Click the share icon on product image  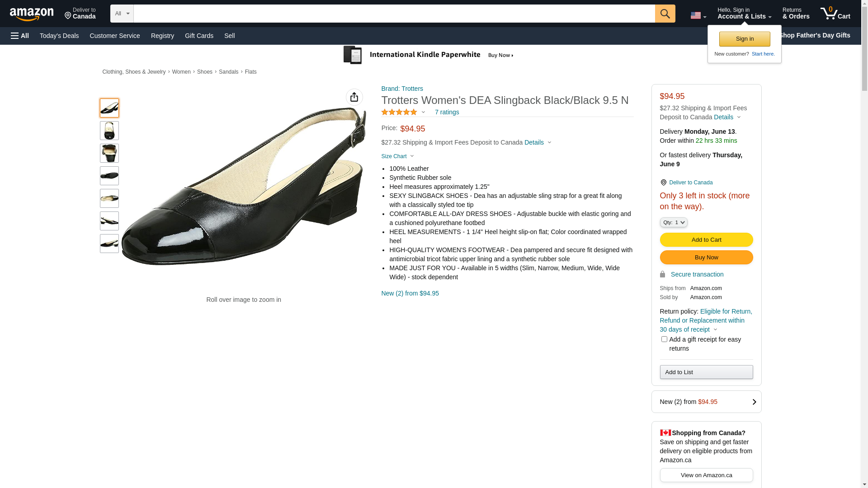(354, 97)
